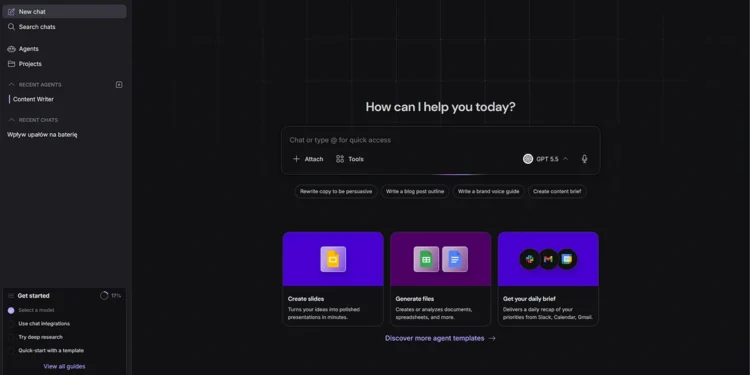The image size is (750, 375).
Task: Click the Projects folder icon
Action: [11, 64]
